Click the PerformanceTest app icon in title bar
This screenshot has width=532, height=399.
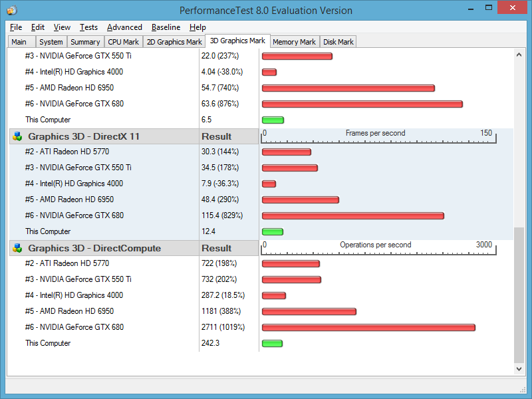pos(12,10)
